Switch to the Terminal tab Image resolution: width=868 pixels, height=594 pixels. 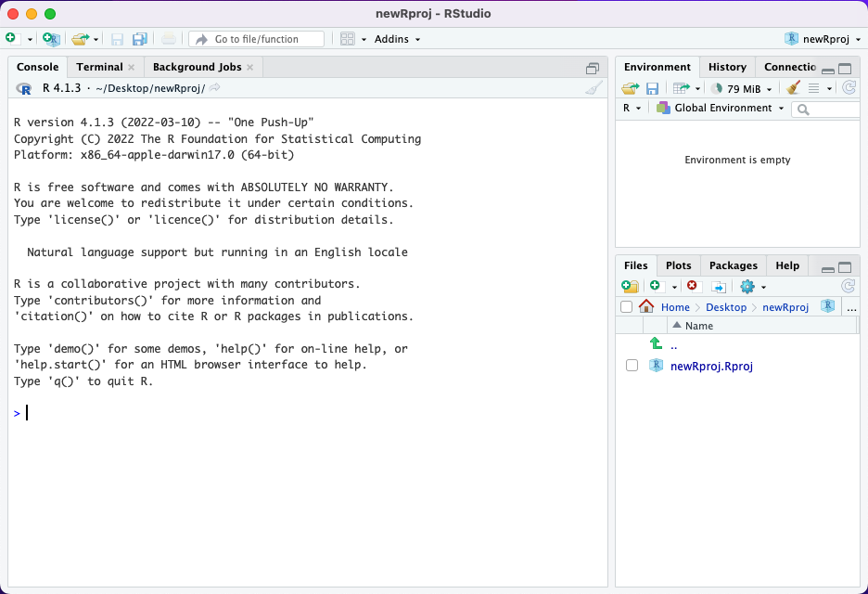(x=99, y=67)
